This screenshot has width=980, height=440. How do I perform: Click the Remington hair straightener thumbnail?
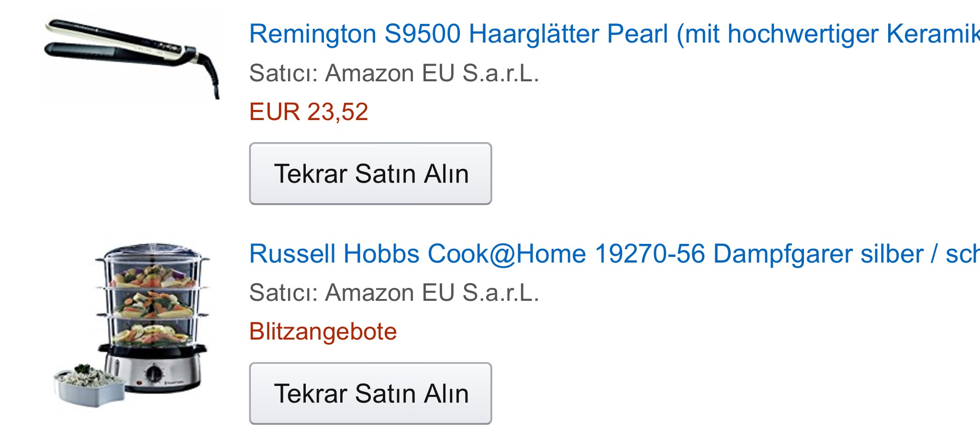click(x=132, y=58)
